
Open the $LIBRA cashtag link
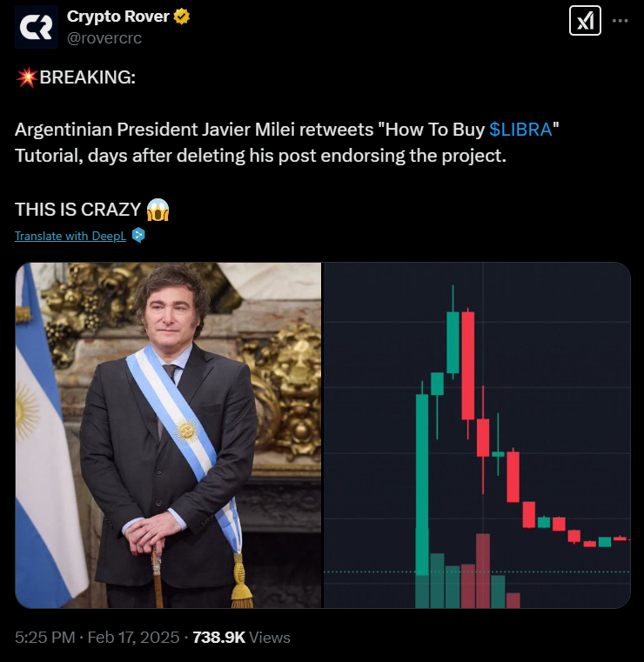[x=520, y=130]
